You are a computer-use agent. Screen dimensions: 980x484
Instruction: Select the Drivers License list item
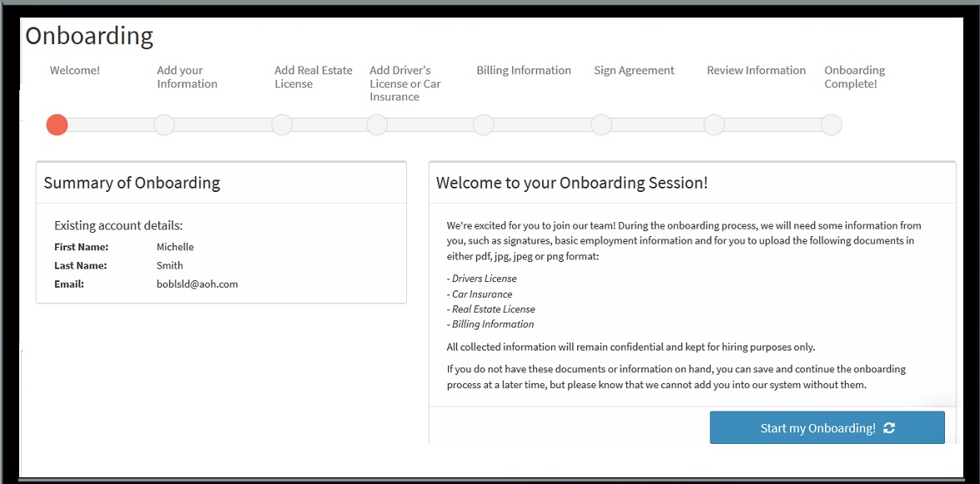484,278
